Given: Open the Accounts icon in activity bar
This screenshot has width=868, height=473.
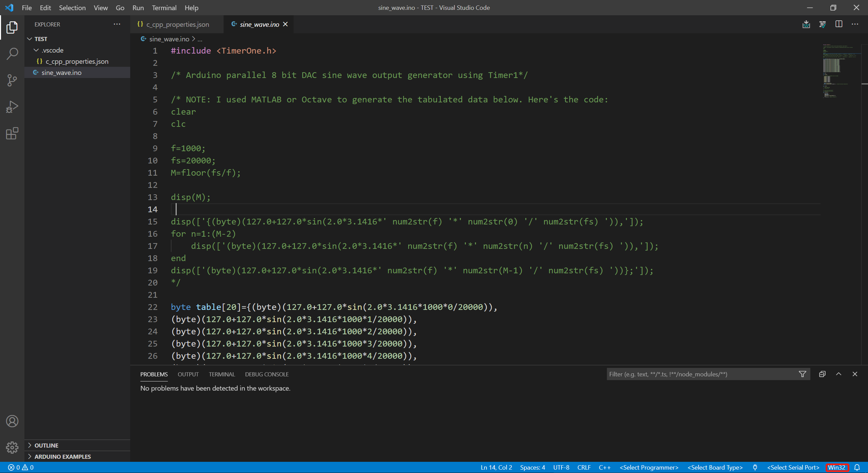Looking at the screenshot, I should [12, 421].
